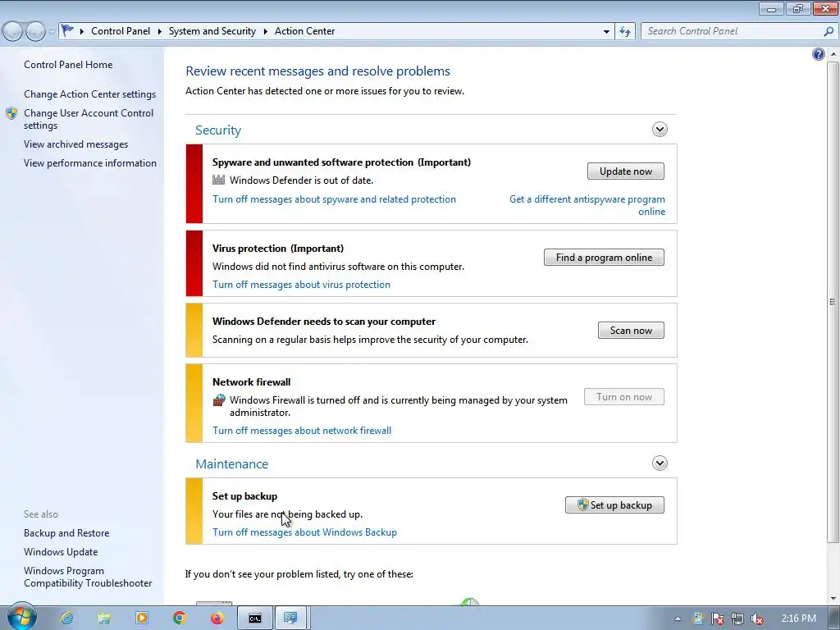
Task: Open Change Action Center settings
Action: [90, 94]
